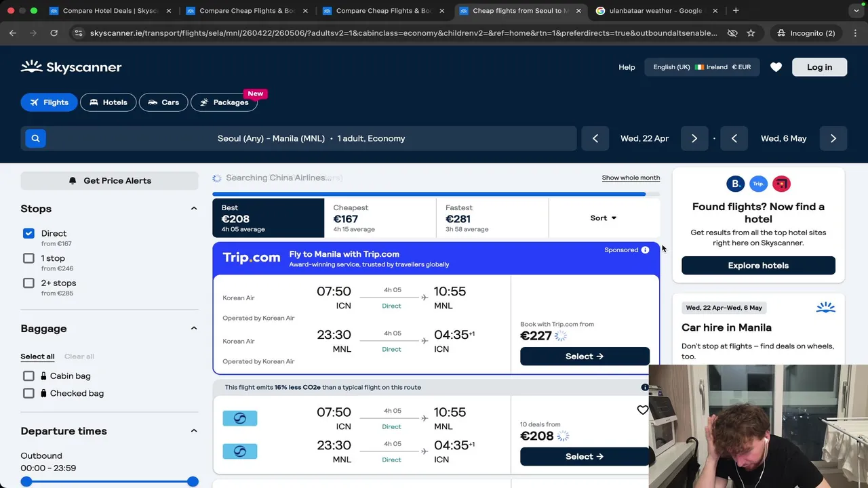This screenshot has height=488, width=868.
Task: Click the site info icon in address bar
Action: [x=78, y=33]
